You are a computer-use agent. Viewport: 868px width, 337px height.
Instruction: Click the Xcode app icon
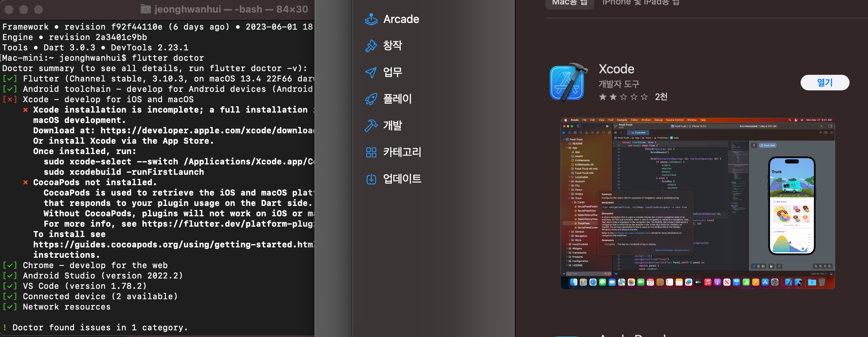569,82
